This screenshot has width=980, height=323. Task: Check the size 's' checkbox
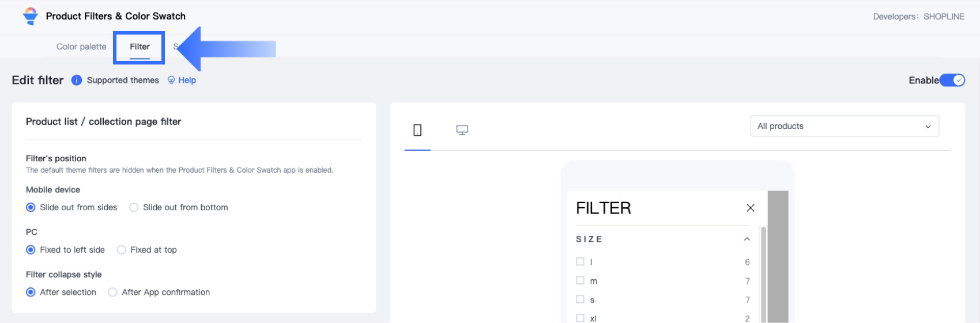pos(580,299)
